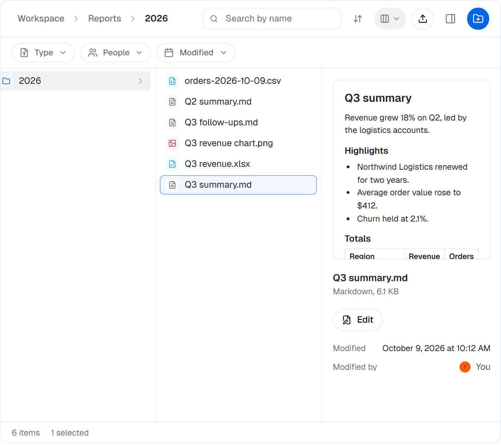501x448 pixels.
Task: Click the document icon for Q3 summary.md row
Action: pyautogui.click(x=172, y=185)
